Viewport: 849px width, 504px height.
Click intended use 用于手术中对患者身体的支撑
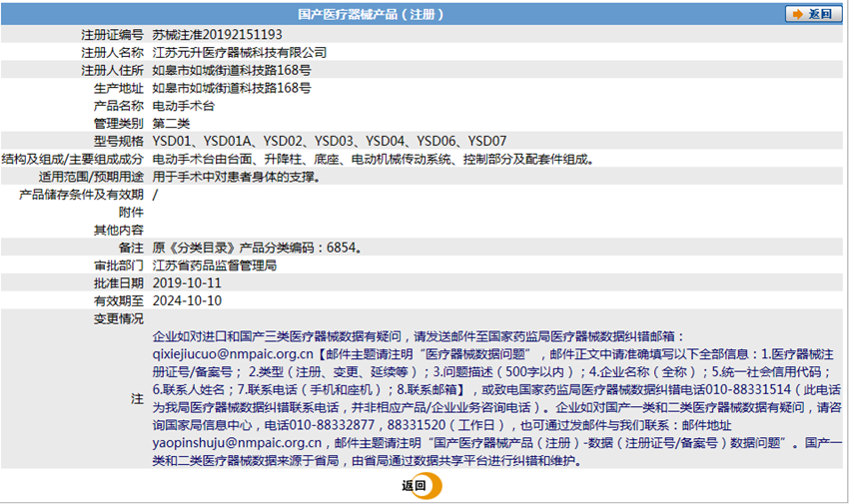[236, 177]
